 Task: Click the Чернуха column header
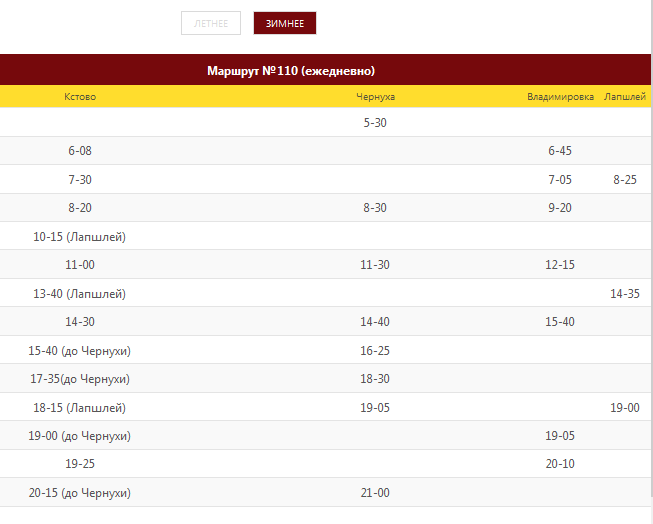coord(375,97)
